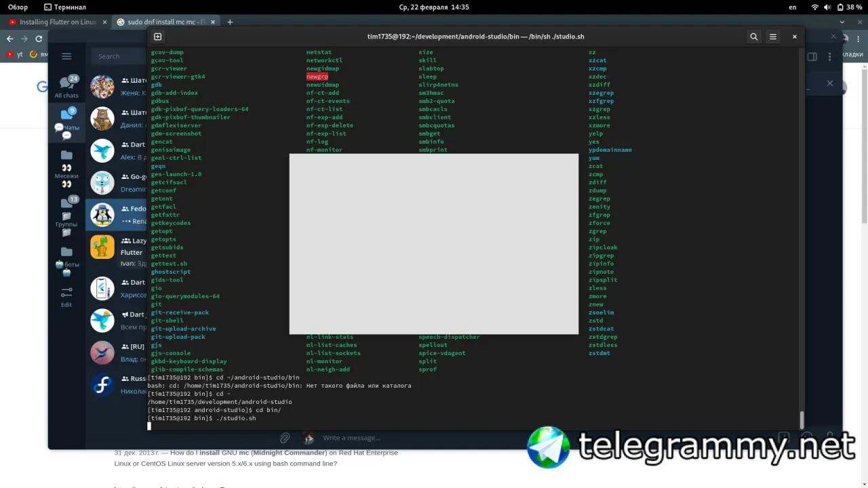Click the zstdmt entry in terminal
This screenshot has height=488, width=868.
point(599,353)
